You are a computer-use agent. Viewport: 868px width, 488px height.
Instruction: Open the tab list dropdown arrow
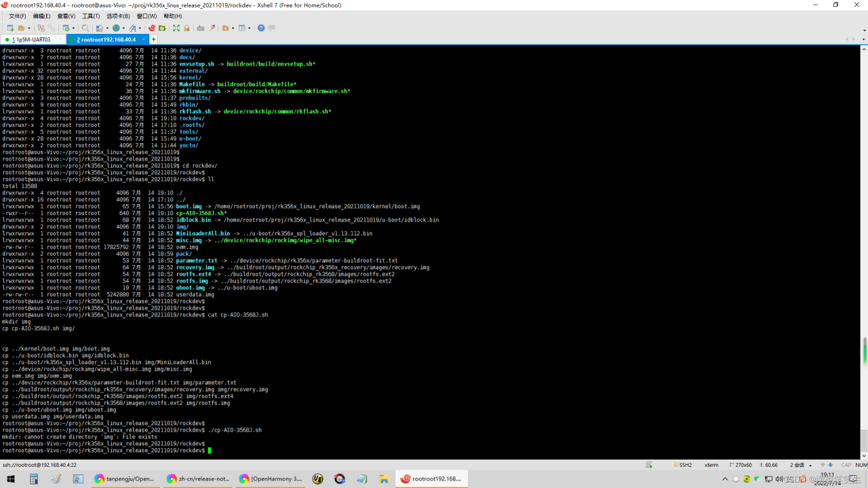click(x=863, y=39)
